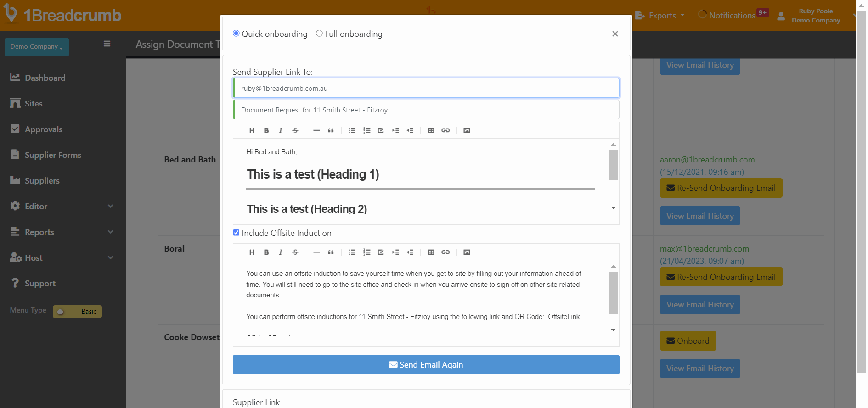Select the Full onboarding radio option
This screenshot has width=868, height=408.
[x=319, y=34]
